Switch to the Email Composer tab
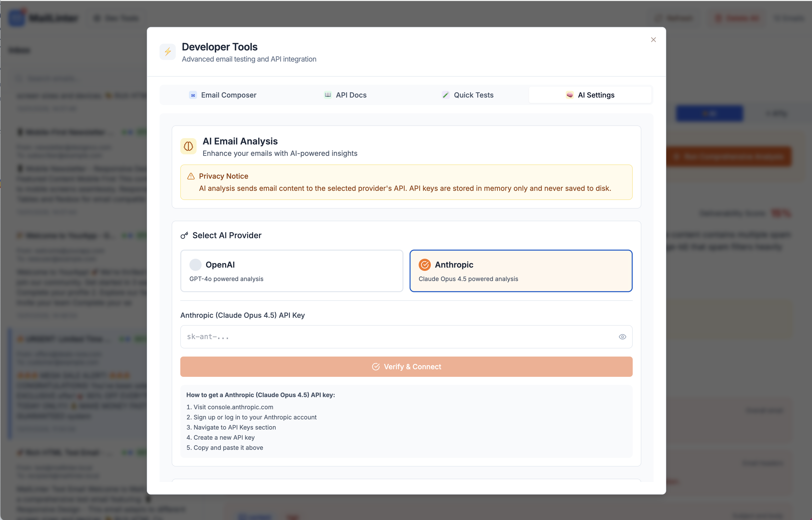Image resolution: width=812 pixels, height=520 pixels. pyautogui.click(x=223, y=95)
